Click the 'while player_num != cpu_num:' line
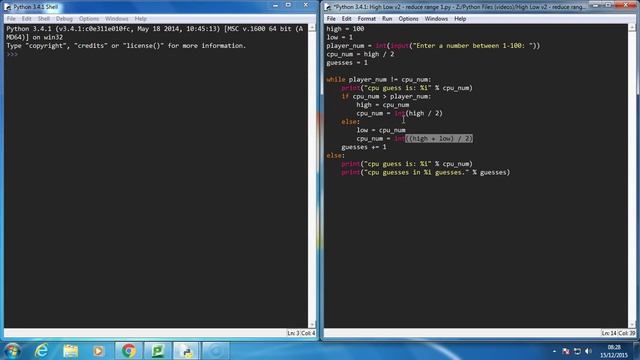Image resolution: width=640 pixels, height=360 pixels. [x=379, y=80]
